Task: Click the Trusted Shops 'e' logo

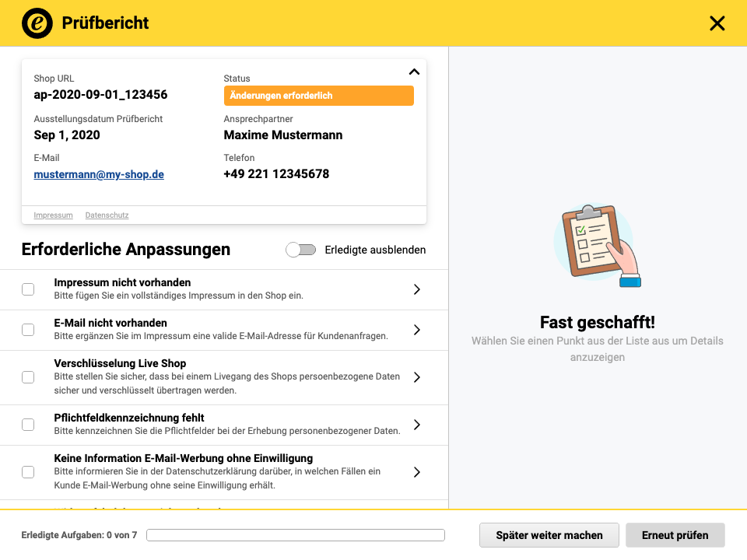Action: [x=37, y=23]
